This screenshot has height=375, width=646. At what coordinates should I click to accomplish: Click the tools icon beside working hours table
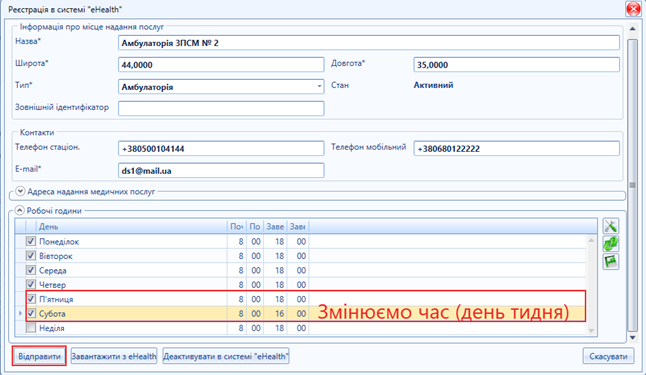[611, 226]
